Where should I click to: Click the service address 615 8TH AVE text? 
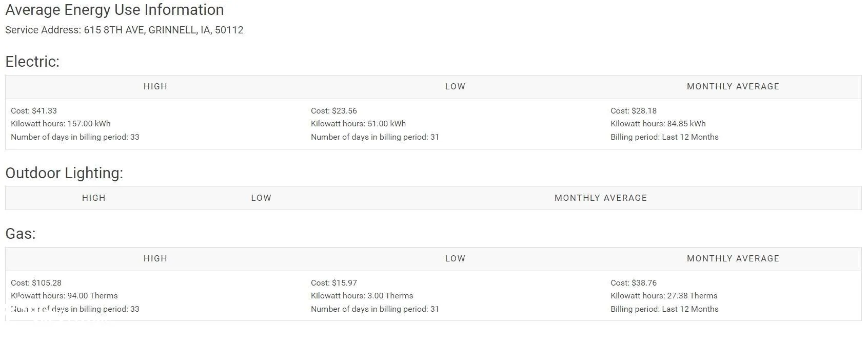pyautogui.click(x=124, y=30)
